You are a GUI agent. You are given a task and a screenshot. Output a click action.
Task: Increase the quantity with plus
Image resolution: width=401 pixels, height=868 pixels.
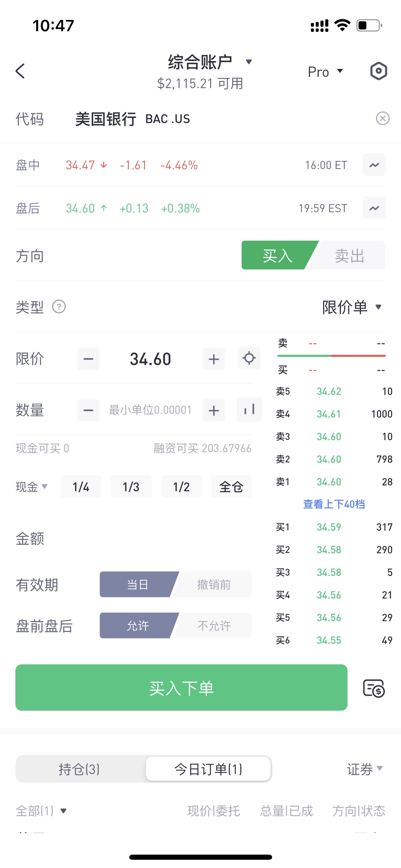point(214,410)
